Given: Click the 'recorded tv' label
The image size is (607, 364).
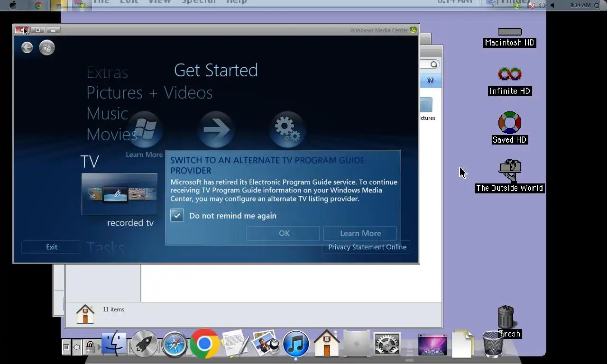Looking at the screenshot, I should (x=130, y=223).
